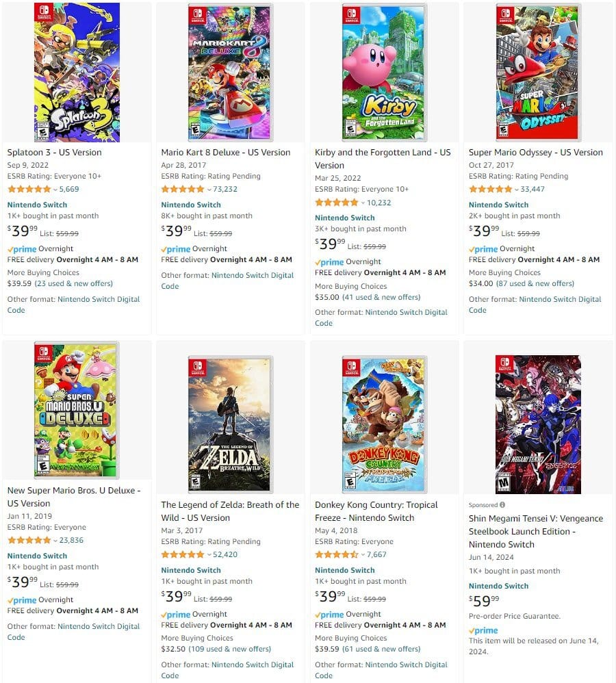Open the Shin Megami Tensei V: Vengeance title link
This screenshot has height=683, width=616.
click(x=536, y=532)
